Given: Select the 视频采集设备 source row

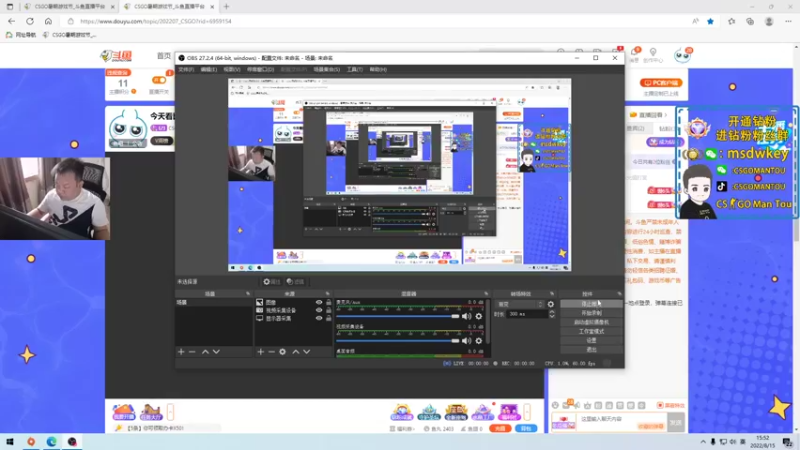Looking at the screenshot, I should coord(293,310).
